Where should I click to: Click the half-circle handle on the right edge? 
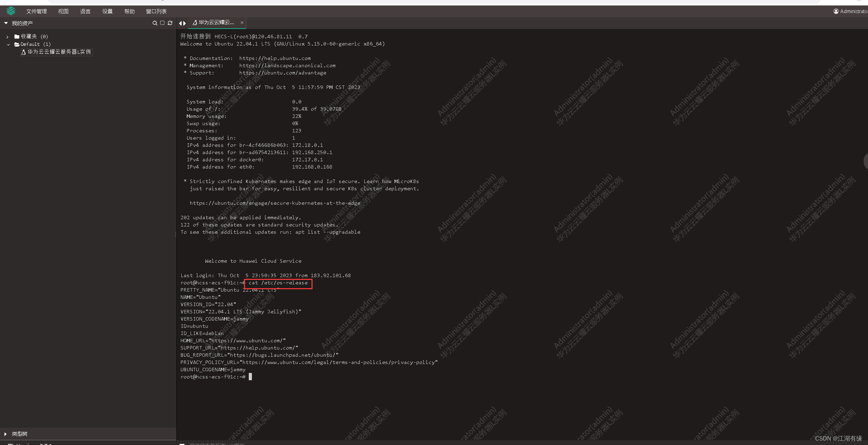[866, 161]
